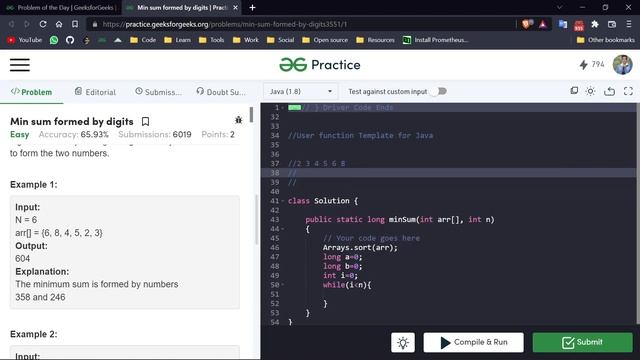Screen dimensions: 640x360
Task: Open Brave shields icon
Action: 527,24
